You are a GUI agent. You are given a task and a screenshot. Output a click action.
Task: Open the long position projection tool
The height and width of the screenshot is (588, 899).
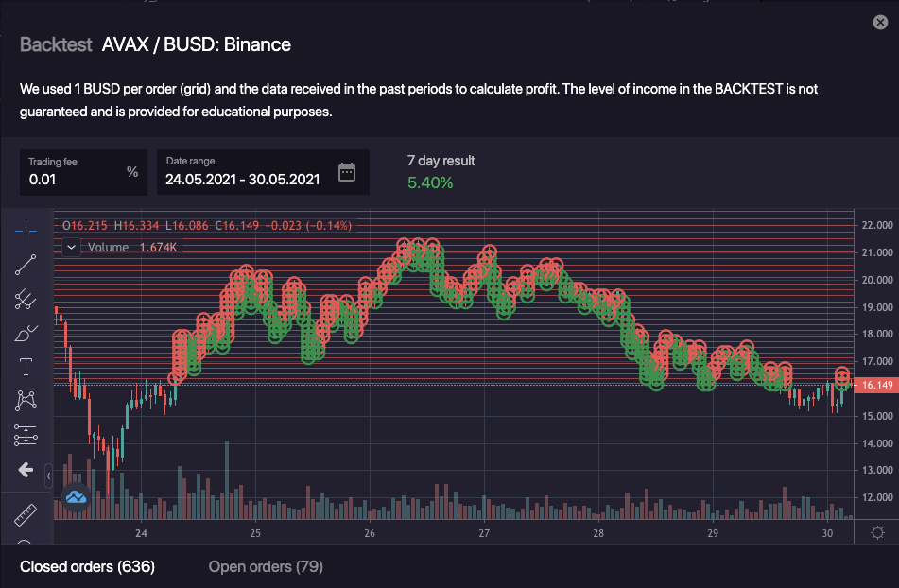[x=26, y=435]
